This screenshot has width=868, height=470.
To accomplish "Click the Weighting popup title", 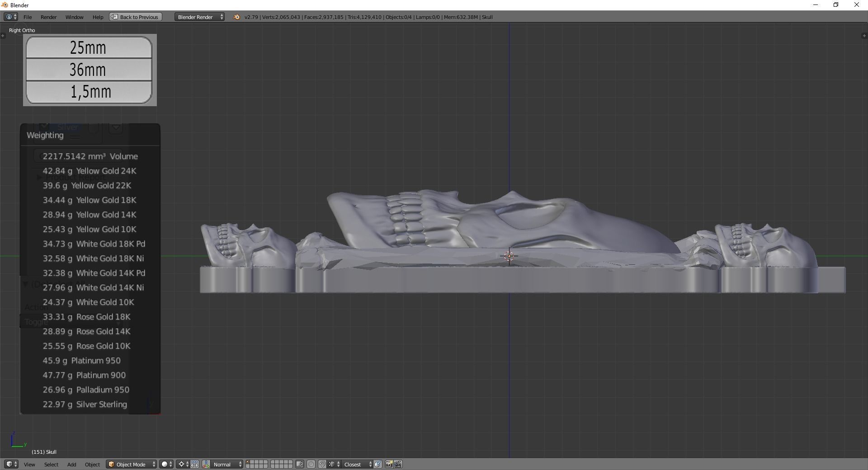I will tap(45, 135).
